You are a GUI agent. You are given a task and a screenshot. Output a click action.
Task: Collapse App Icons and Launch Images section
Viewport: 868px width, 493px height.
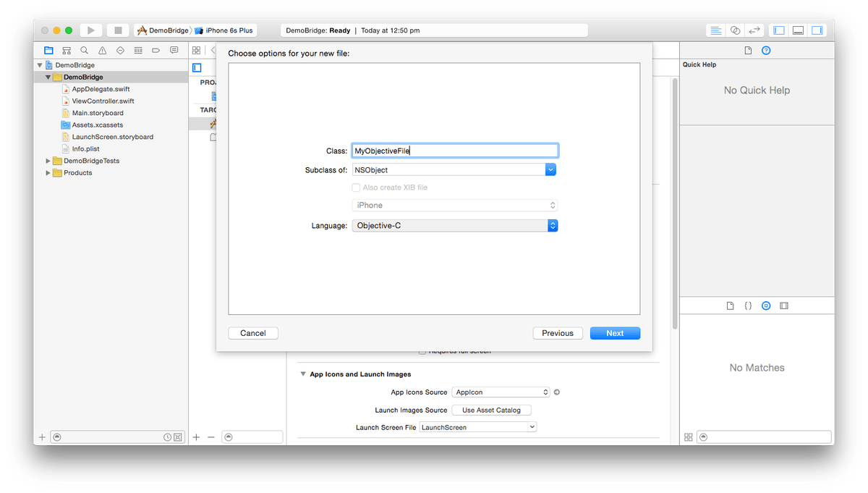point(303,374)
